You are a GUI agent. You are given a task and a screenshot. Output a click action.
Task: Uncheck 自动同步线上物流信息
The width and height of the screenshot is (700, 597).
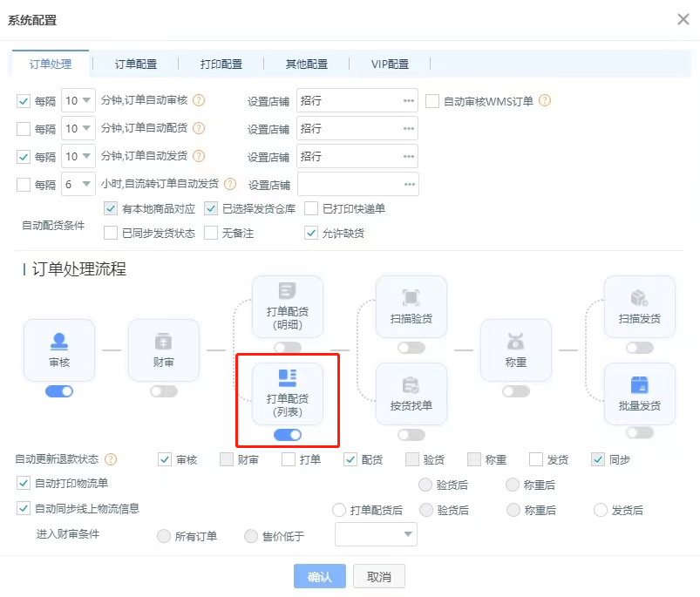coord(24,508)
